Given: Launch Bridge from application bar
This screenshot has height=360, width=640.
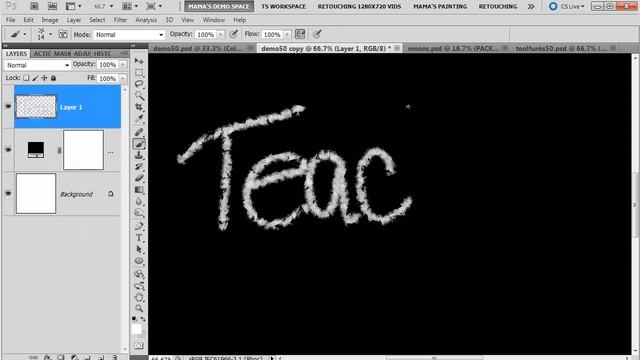Looking at the screenshot, I should point(34,6).
